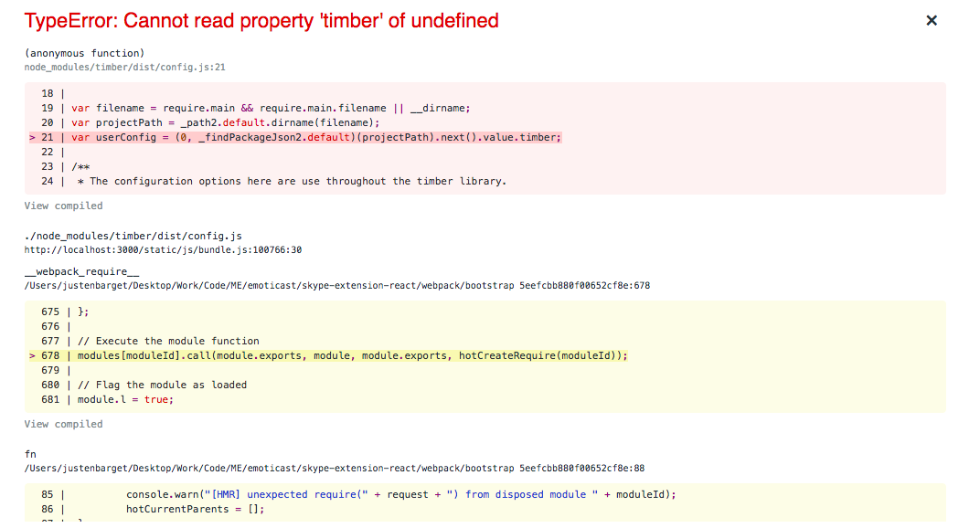The width and height of the screenshot is (980, 528).
Task: Click View compiled under the webpack require frame
Action: [63, 423]
